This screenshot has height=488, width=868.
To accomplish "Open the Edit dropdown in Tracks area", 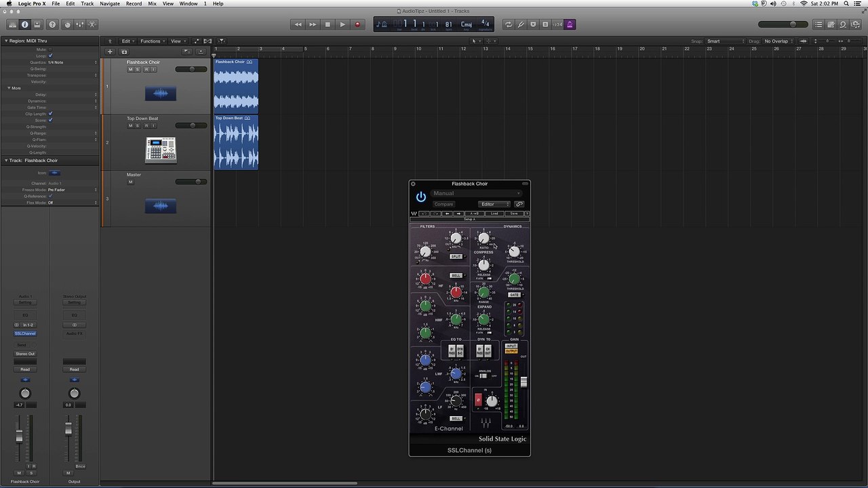I will point(128,41).
